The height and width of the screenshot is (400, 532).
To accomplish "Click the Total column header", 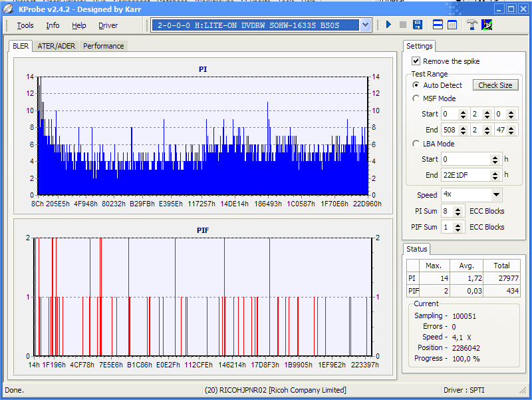I will [x=501, y=266].
